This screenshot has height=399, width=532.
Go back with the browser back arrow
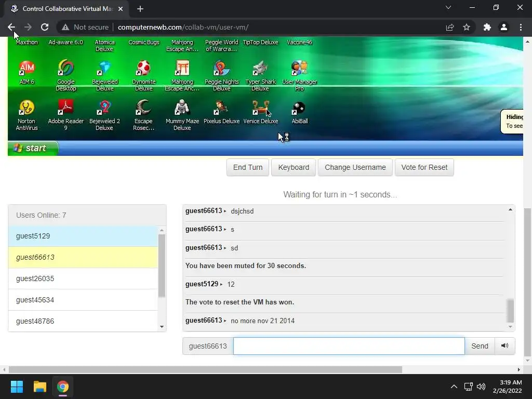(11, 27)
